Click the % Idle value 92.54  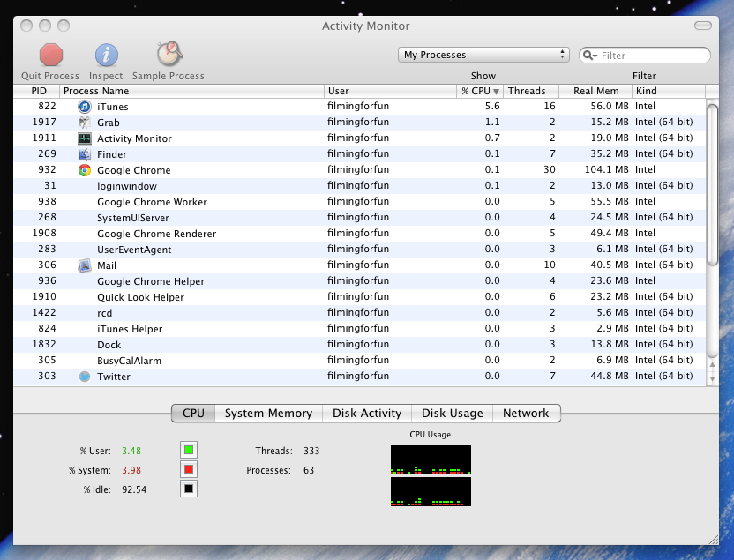click(134, 489)
